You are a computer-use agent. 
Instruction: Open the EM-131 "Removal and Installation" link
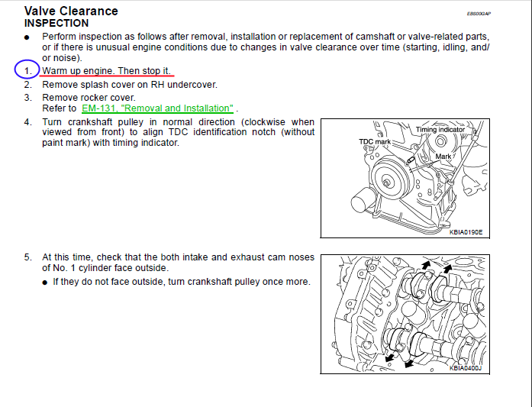pos(157,108)
